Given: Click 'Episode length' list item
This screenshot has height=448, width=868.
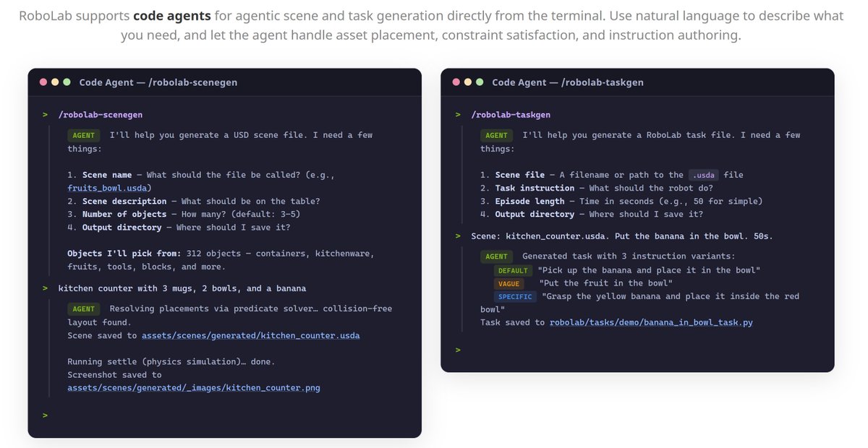Looking at the screenshot, I should [x=622, y=202].
